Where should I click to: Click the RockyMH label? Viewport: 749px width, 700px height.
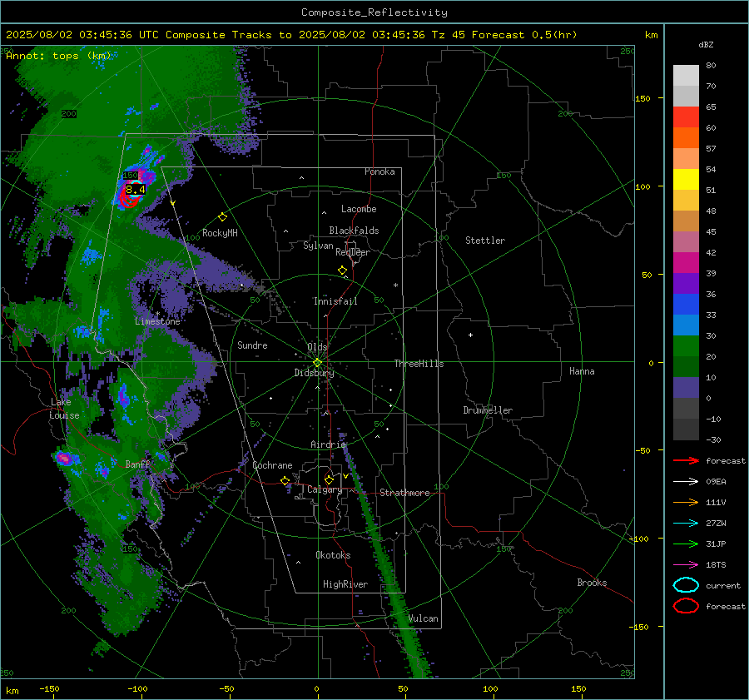coord(220,233)
